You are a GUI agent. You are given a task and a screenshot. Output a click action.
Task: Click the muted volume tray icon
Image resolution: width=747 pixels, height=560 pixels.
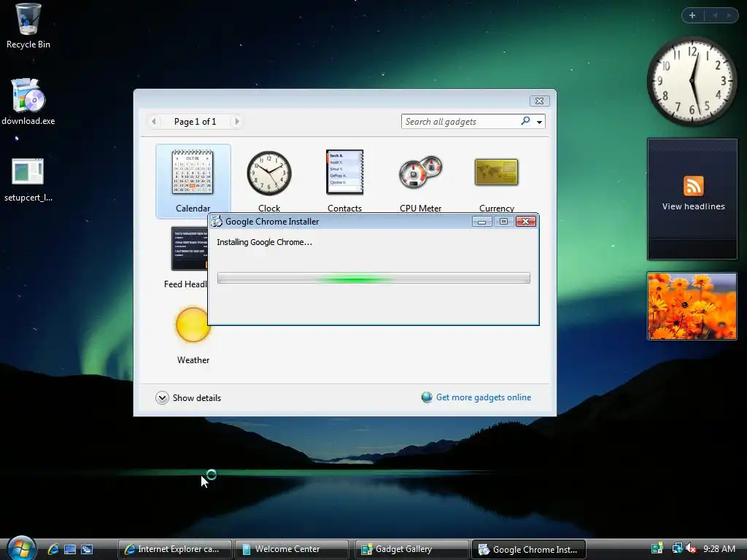coord(691,548)
